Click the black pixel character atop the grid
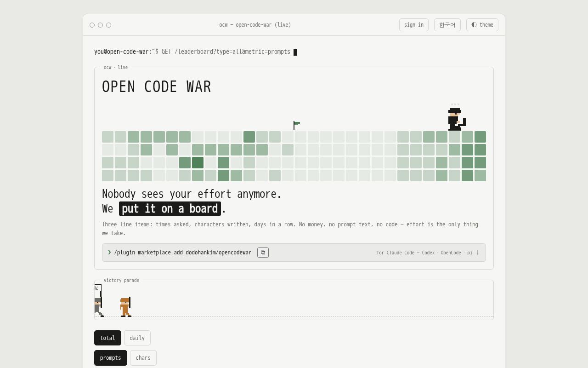This screenshot has width=588, height=368. coord(457,119)
